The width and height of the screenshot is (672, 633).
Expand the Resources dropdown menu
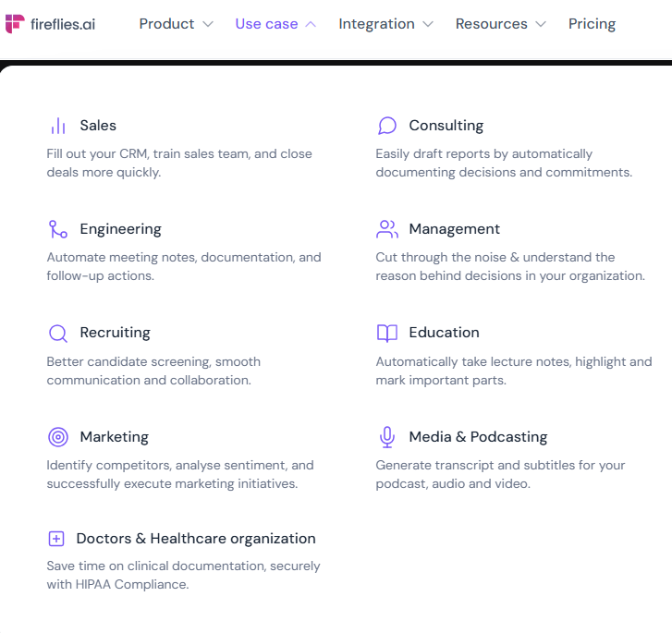click(x=500, y=24)
